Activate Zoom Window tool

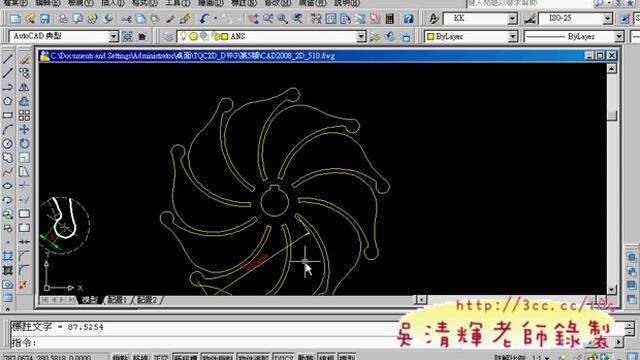[x=282, y=19]
